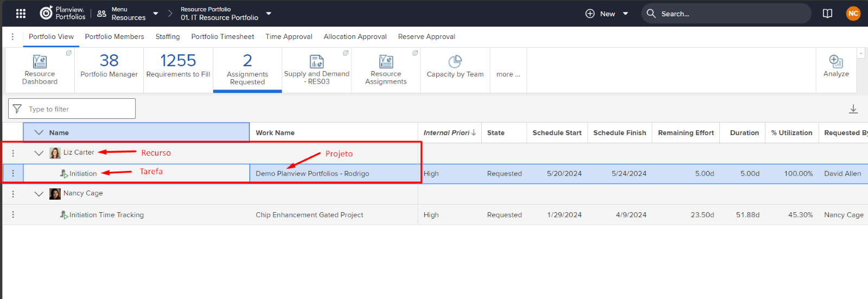868x299 pixels.
Task: Switch to the Portfolio View tab
Action: pos(51,37)
